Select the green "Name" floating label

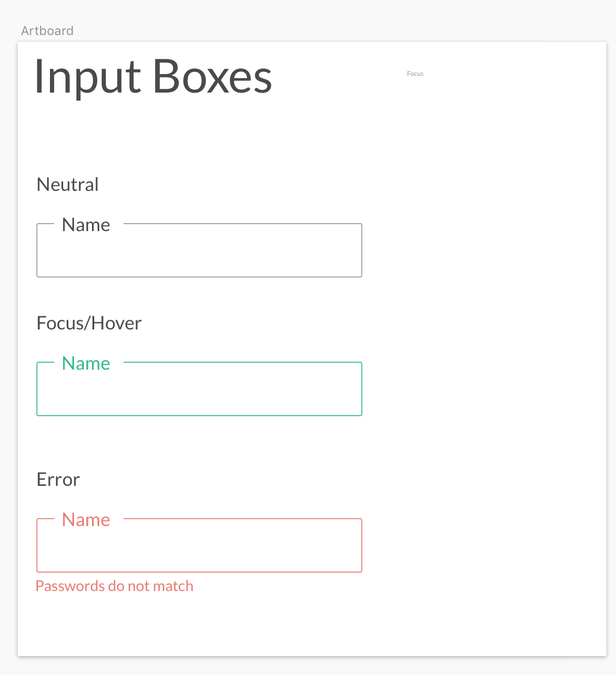pyautogui.click(x=86, y=363)
